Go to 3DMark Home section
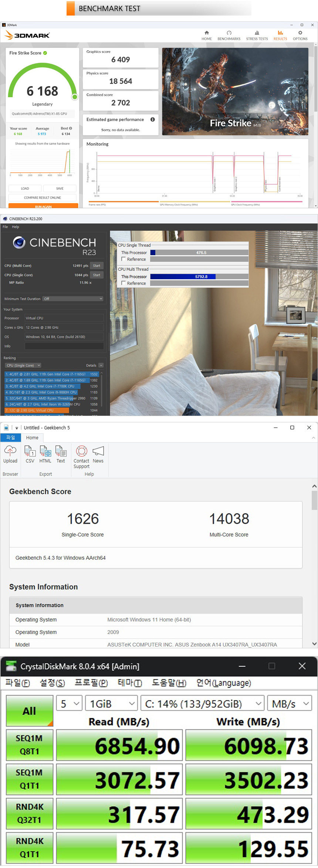 coord(207,36)
